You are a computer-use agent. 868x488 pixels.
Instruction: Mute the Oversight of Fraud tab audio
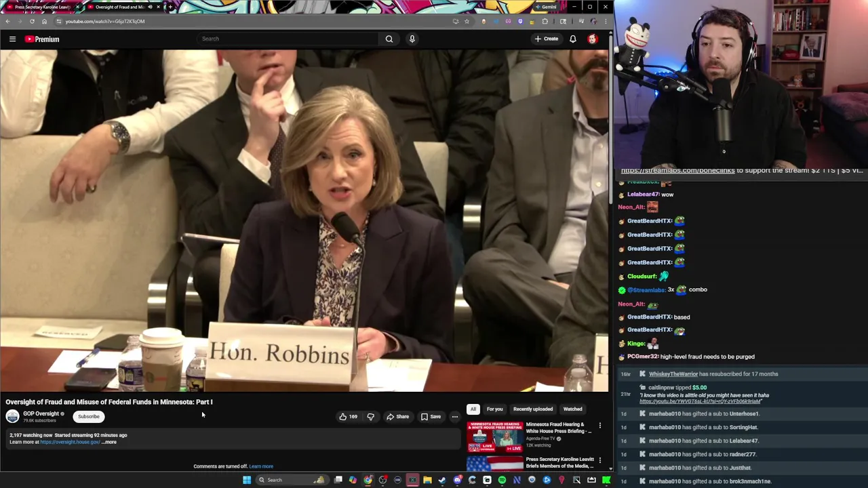[x=149, y=7]
